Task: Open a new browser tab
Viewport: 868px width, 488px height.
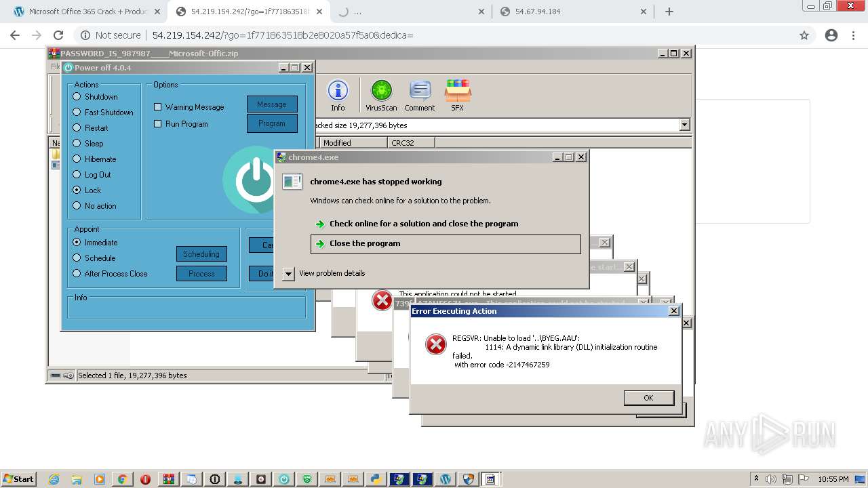Action: click(669, 12)
